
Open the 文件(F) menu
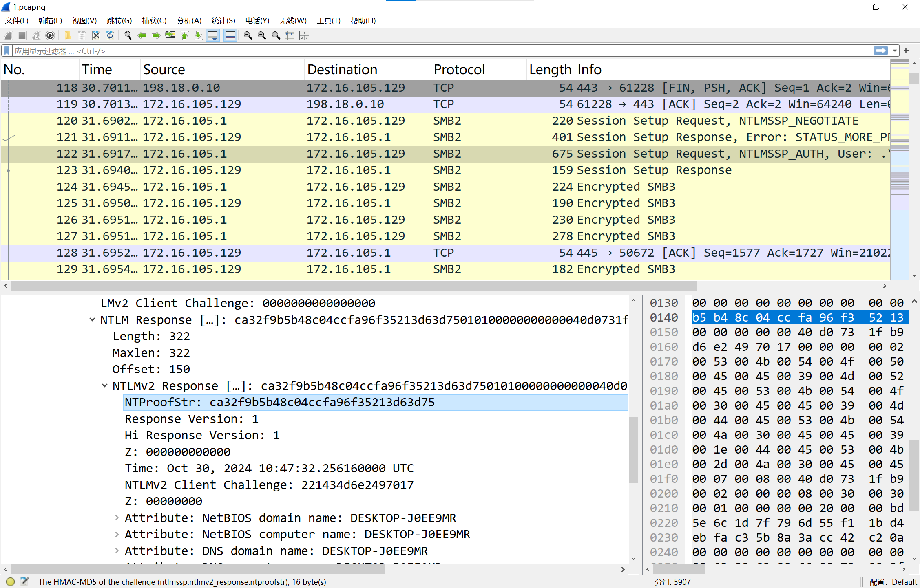[x=17, y=21]
